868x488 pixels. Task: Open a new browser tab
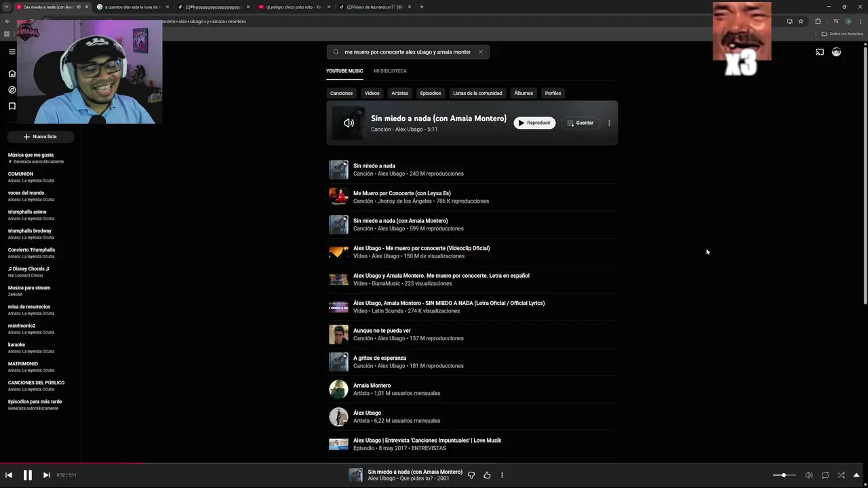(422, 7)
